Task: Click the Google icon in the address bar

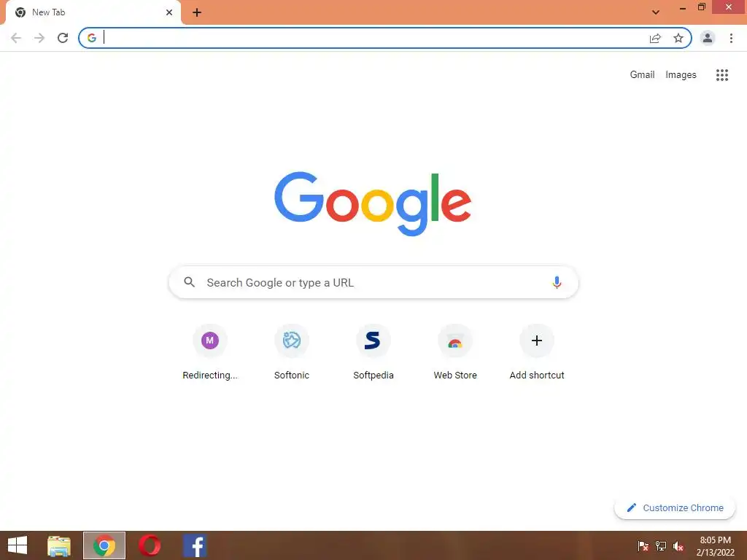Action: click(92, 38)
